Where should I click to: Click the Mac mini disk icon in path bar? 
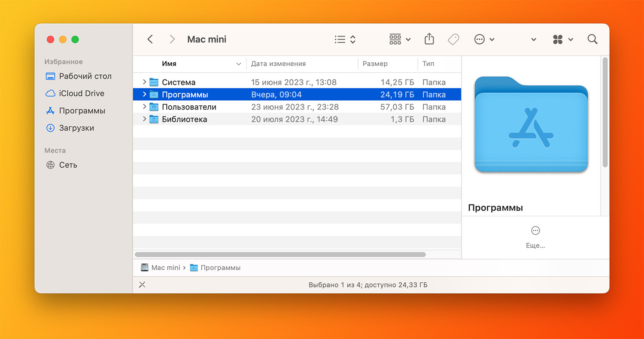coord(145,267)
